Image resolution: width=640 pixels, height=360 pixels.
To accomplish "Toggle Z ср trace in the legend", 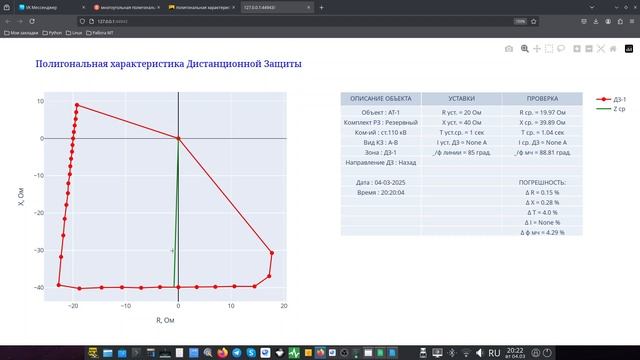I will (611, 109).
